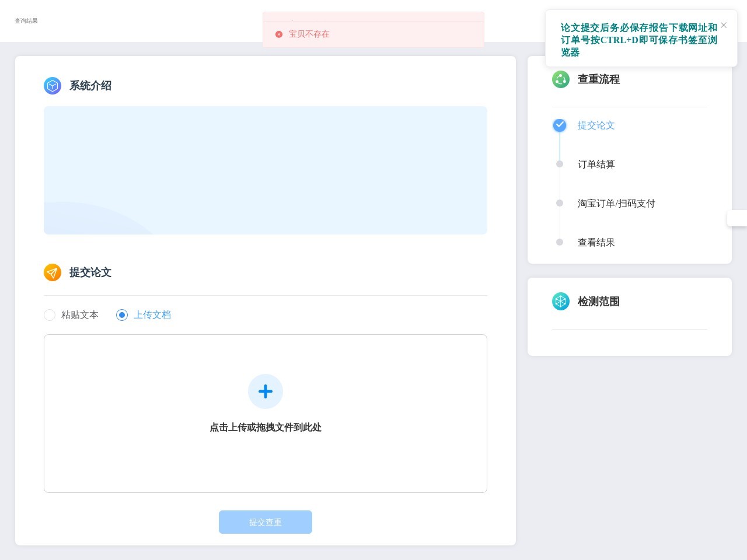
Task: Click the 查重流程 heading
Action: [599, 79]
